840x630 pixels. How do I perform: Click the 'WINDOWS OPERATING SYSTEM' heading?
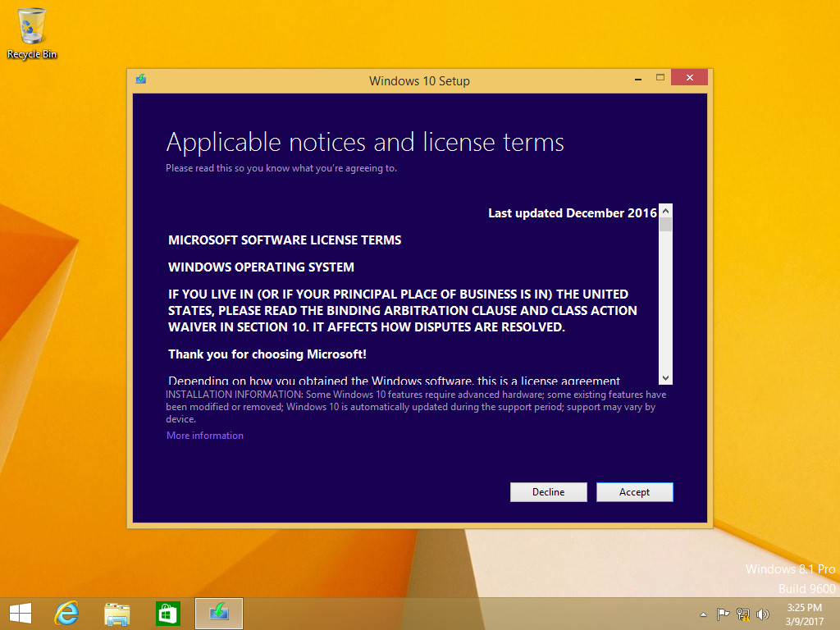click(x=261, y=267)
